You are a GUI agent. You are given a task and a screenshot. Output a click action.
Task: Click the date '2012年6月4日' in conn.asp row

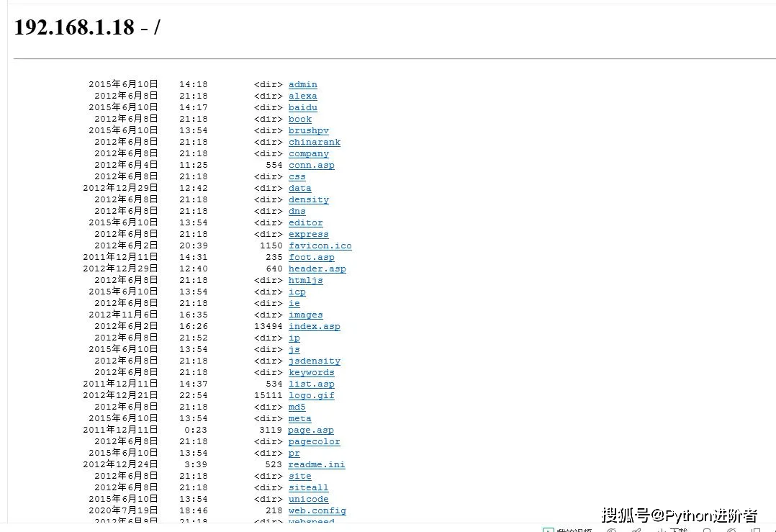126,165
